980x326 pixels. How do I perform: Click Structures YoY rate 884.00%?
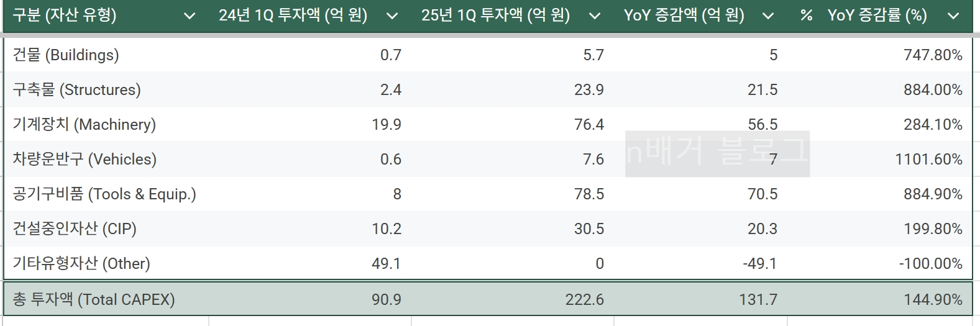click(933, 89)
